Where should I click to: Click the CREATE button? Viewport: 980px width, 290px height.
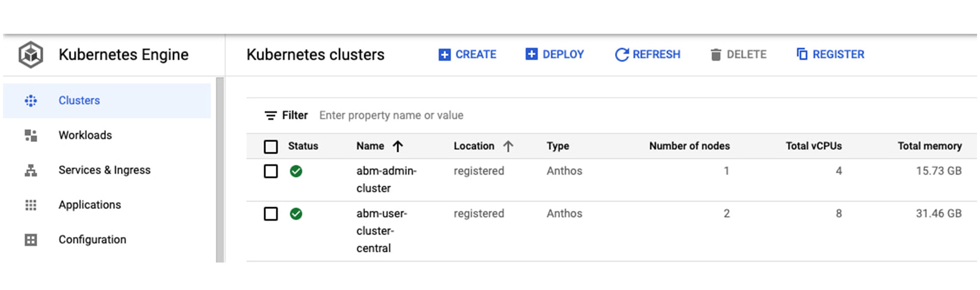(x=467, y=54)
